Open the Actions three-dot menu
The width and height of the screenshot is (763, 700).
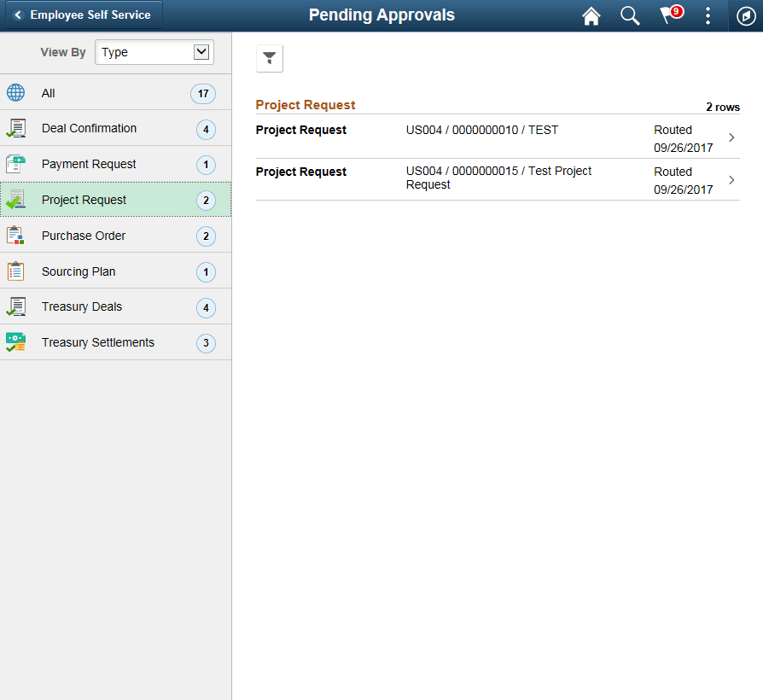point(708,15)
